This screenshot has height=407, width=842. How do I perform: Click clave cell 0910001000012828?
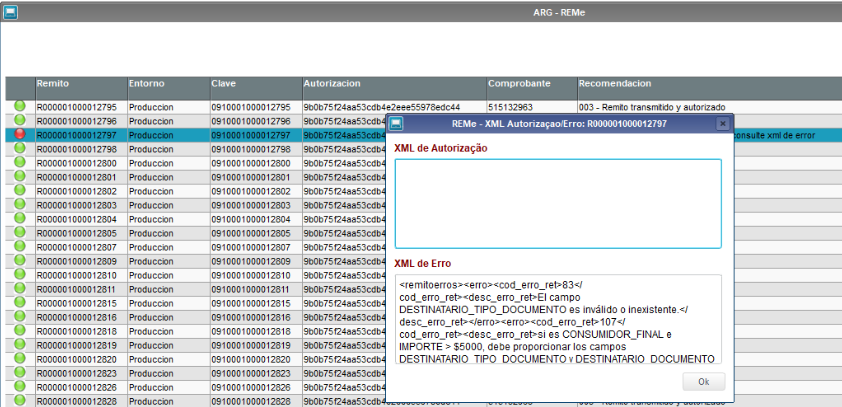tap(256, 401)
